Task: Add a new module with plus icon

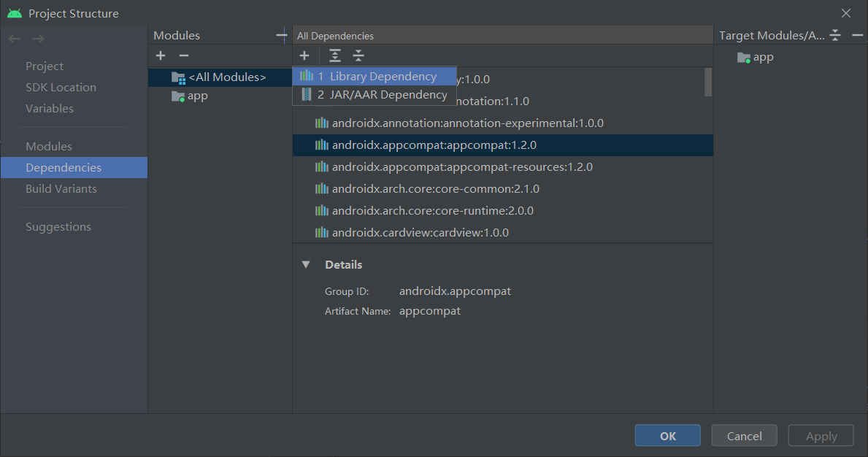Action: 161,55
